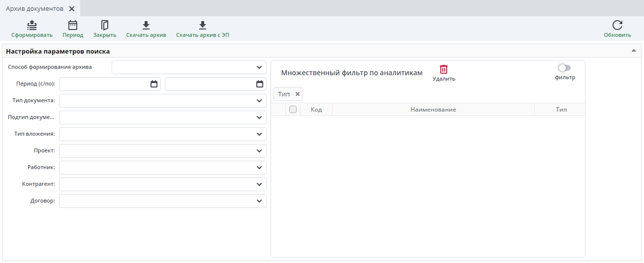
Task: Expand the Способ формирования архива dropdown
Action: (259, 67)
